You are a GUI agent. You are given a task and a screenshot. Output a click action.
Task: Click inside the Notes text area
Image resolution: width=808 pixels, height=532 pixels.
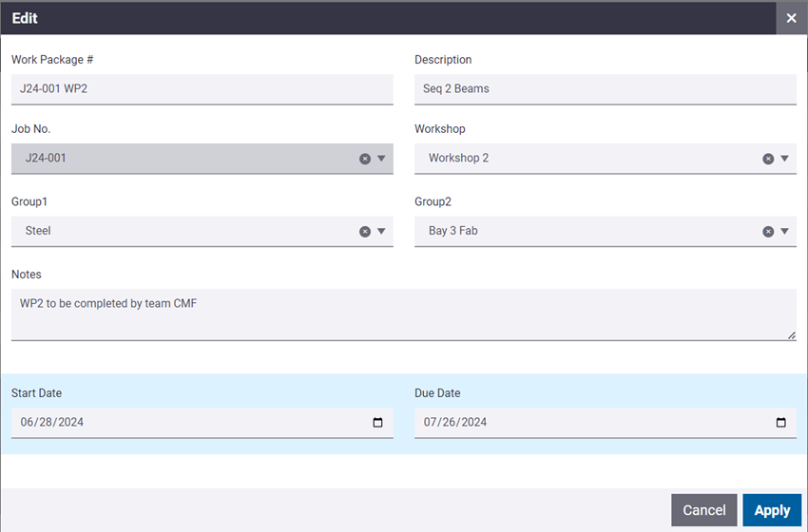[x=403, y=314]
